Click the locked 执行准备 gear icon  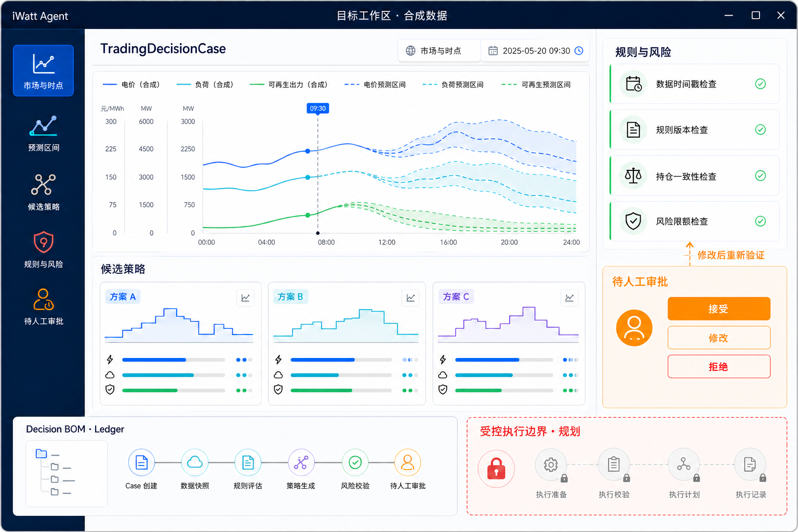coord(551,464)
